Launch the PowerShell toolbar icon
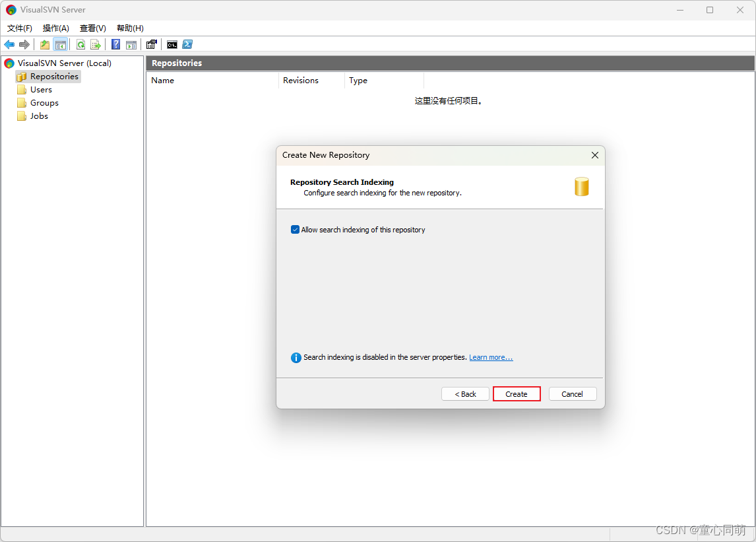Screen dimensions: 756x542 pyautogui.click(x=187, y=45)
